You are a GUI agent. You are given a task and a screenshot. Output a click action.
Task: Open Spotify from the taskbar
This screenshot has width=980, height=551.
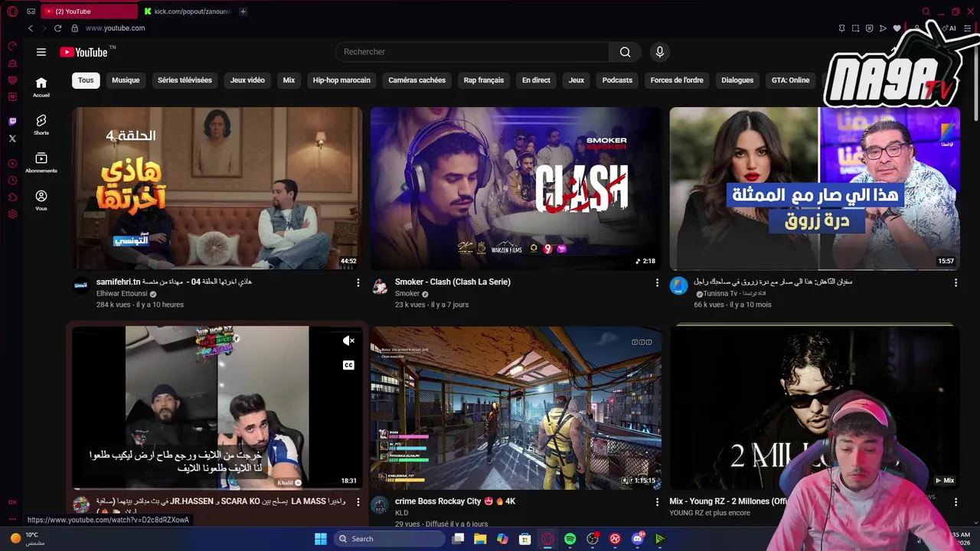[x=570, y=539]
